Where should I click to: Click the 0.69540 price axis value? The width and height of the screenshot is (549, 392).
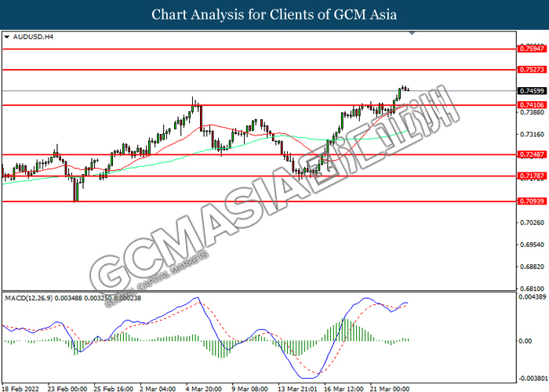[532, 245]
